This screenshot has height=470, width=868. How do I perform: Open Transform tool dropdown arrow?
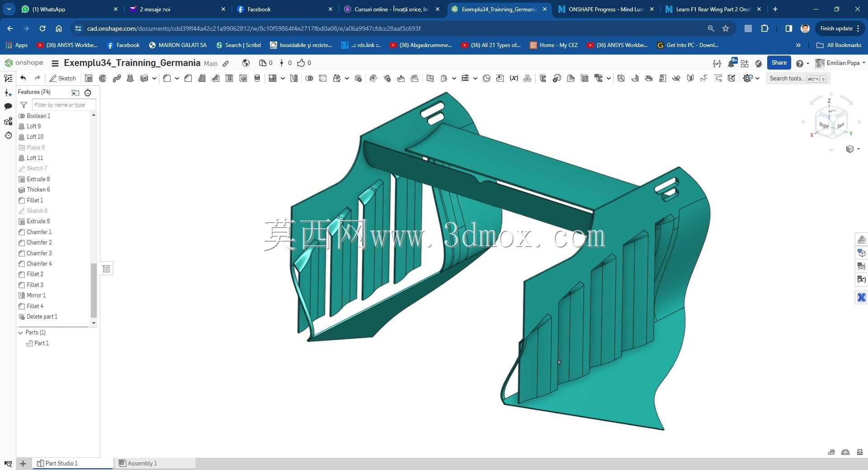347,78
